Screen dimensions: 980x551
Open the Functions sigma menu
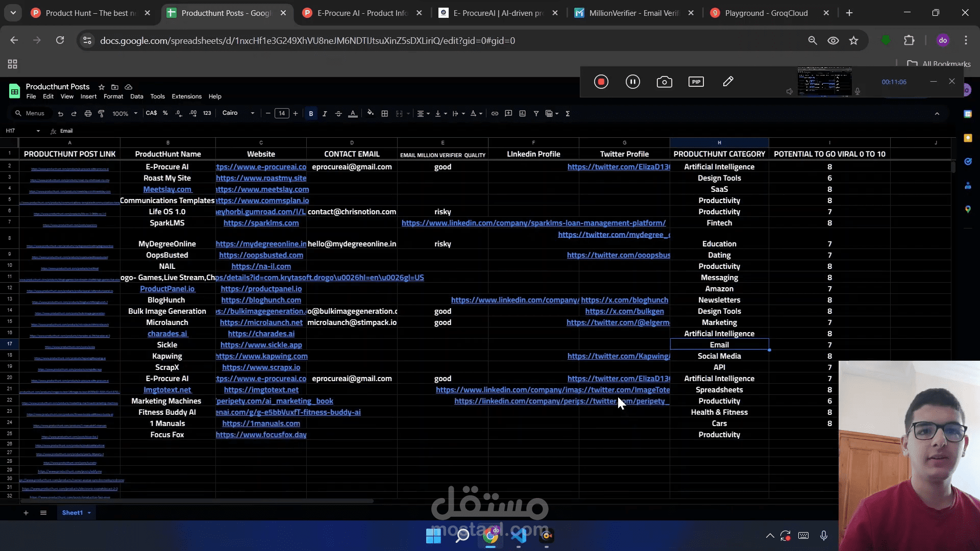click(x=568, y=113)
